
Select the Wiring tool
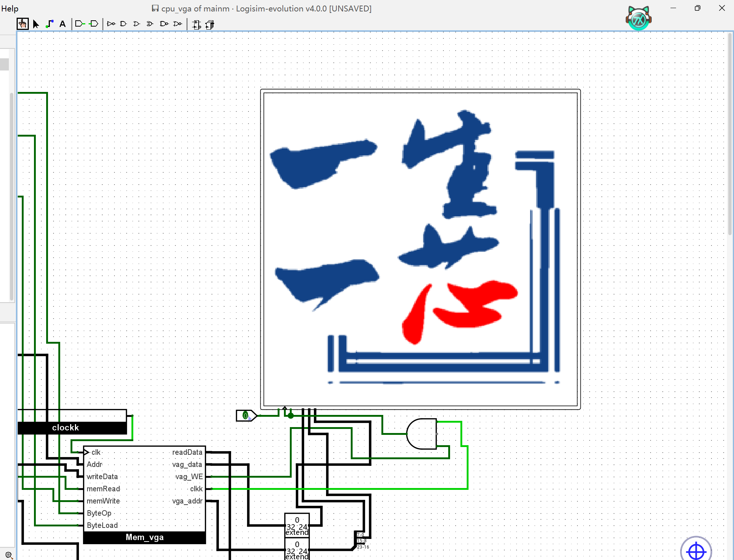[x=49, y=24]
